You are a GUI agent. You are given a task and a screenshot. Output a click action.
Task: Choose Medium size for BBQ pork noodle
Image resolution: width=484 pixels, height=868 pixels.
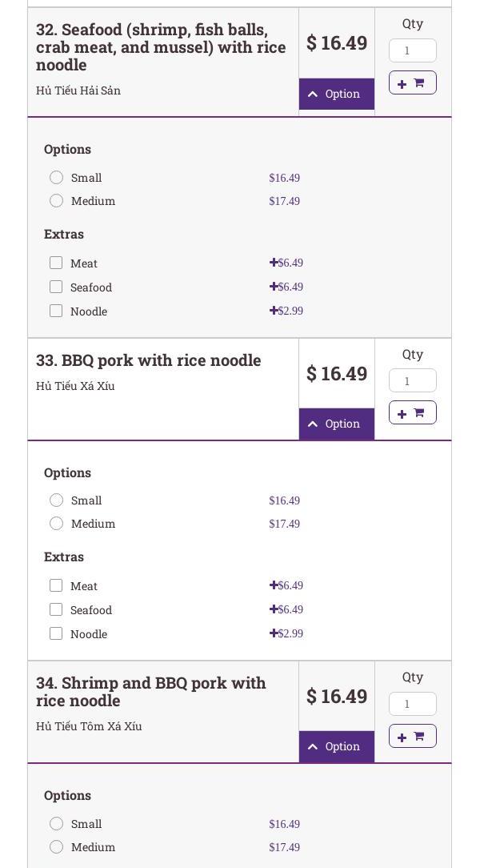tap(56, 523)
